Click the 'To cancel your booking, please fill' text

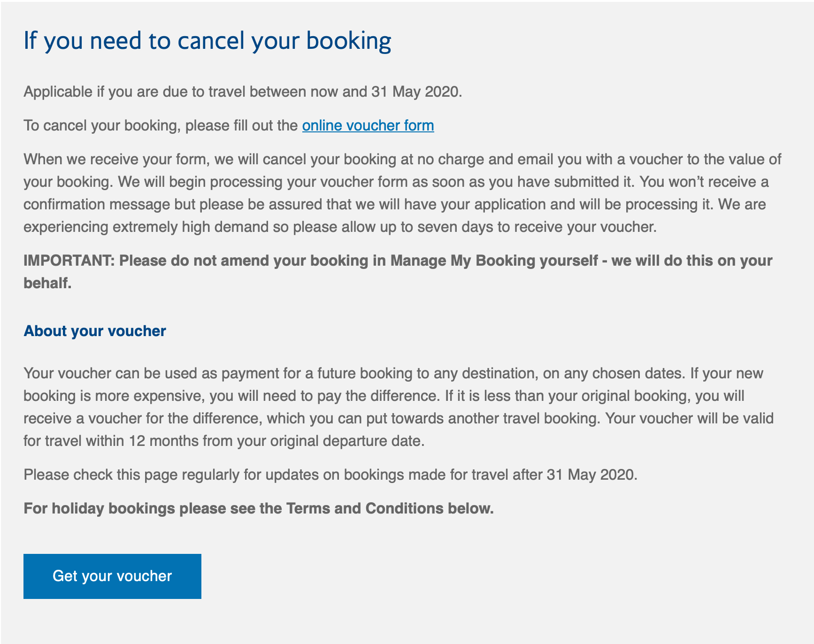(161, 126)
